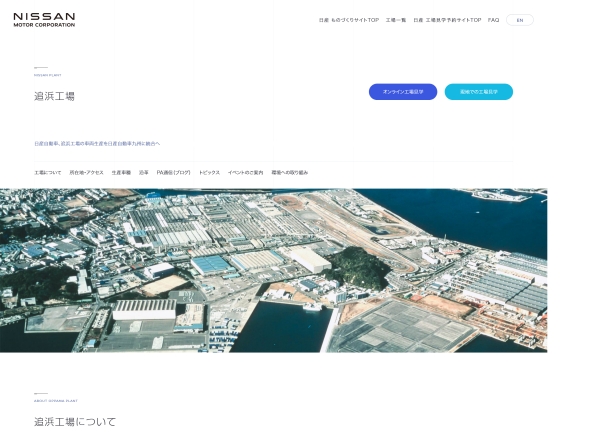Select the イベントのご案内 tab
590x443 pixels.
tap(245, 172)
